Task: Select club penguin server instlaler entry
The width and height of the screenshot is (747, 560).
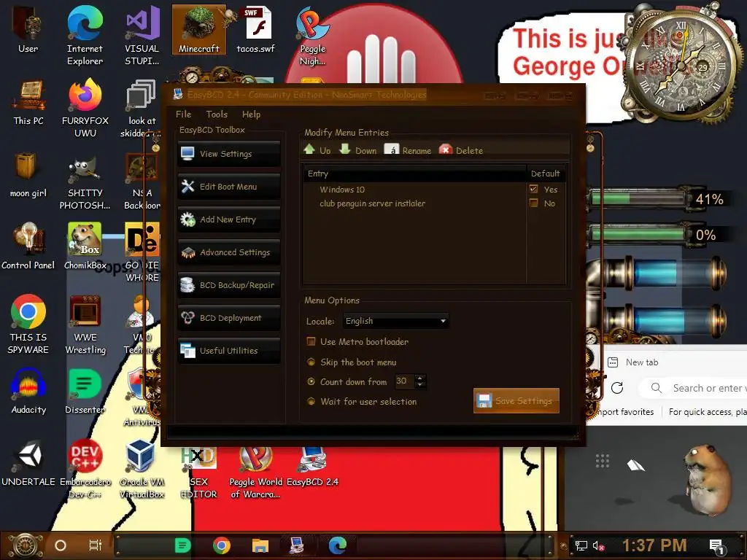Action: coord(373,203)
